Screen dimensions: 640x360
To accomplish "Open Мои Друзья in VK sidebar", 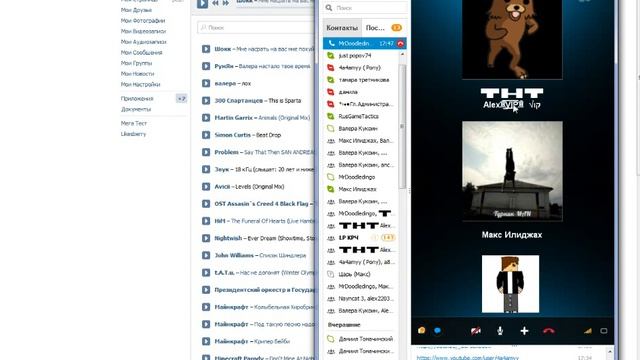I will 136,10.
